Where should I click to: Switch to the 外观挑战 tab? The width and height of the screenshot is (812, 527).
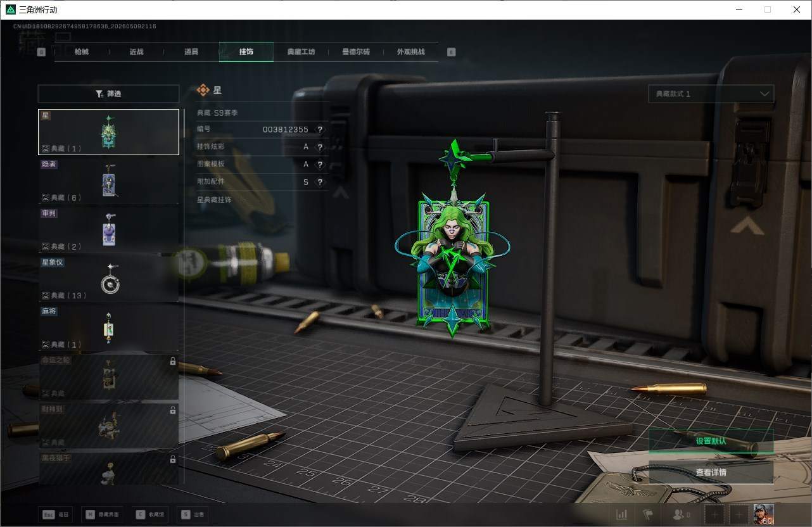[x=410, y=52]
